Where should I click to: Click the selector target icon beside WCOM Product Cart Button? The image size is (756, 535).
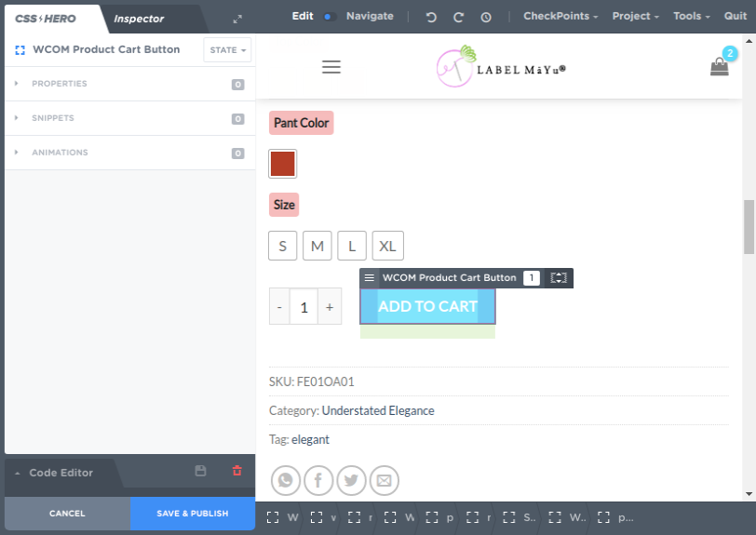[x=20, y=50]
